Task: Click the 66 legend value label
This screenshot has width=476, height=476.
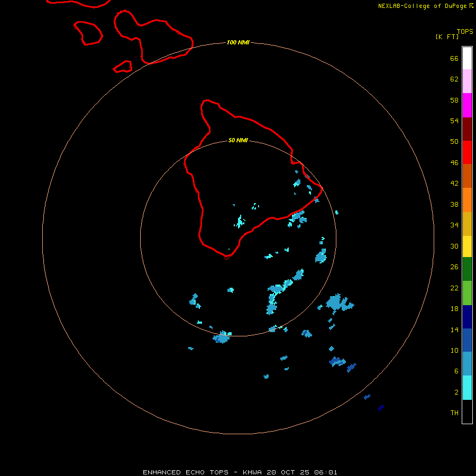Action: (x=454, y=59)
